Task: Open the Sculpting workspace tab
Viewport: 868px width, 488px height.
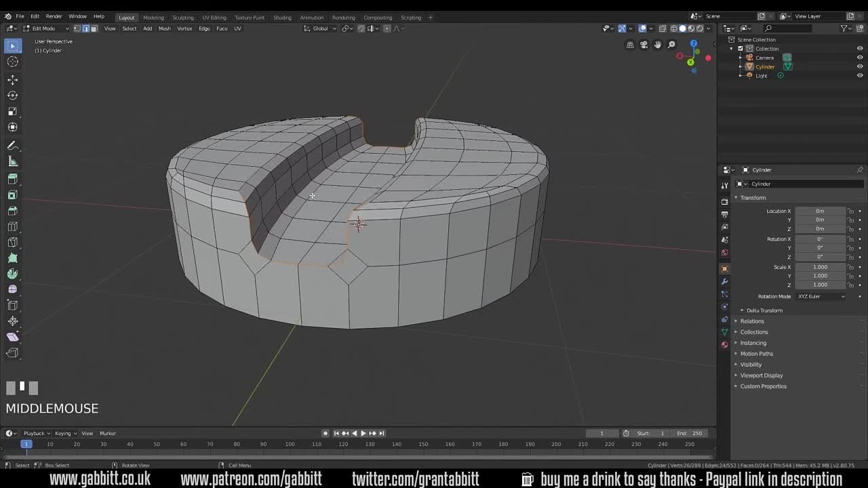Action: tap(182, 17)
